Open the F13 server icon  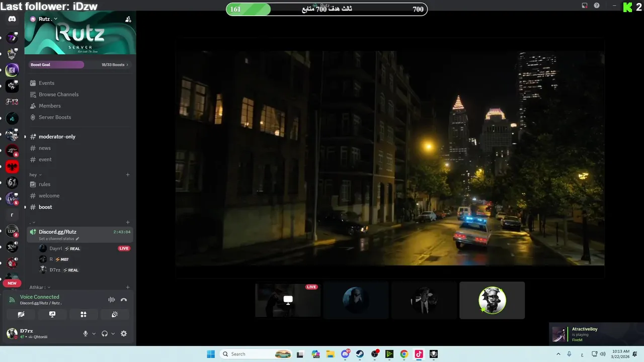pos(12,102)
